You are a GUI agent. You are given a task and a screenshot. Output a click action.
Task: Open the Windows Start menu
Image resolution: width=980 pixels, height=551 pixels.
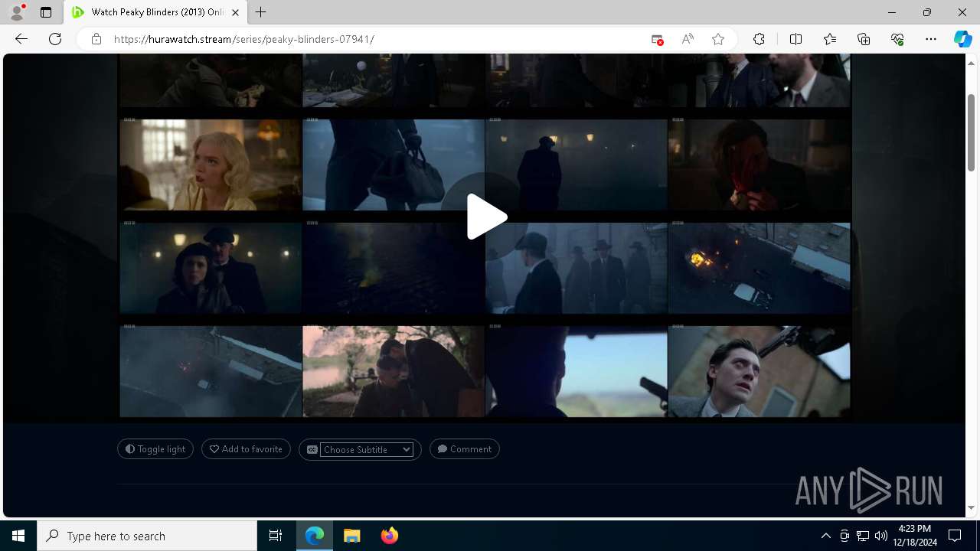pos(18,536)
